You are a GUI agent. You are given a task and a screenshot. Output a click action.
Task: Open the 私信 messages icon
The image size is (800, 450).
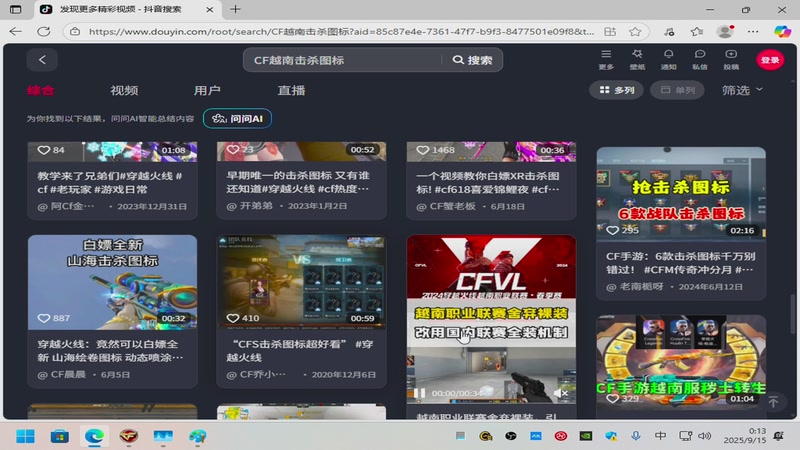[699, 59]
